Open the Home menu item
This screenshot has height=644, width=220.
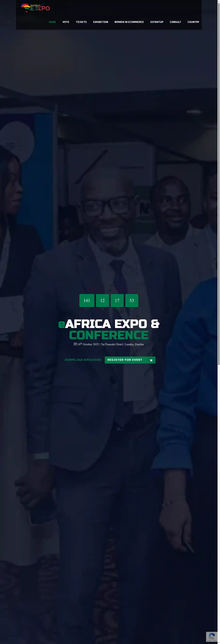[52, 22]
